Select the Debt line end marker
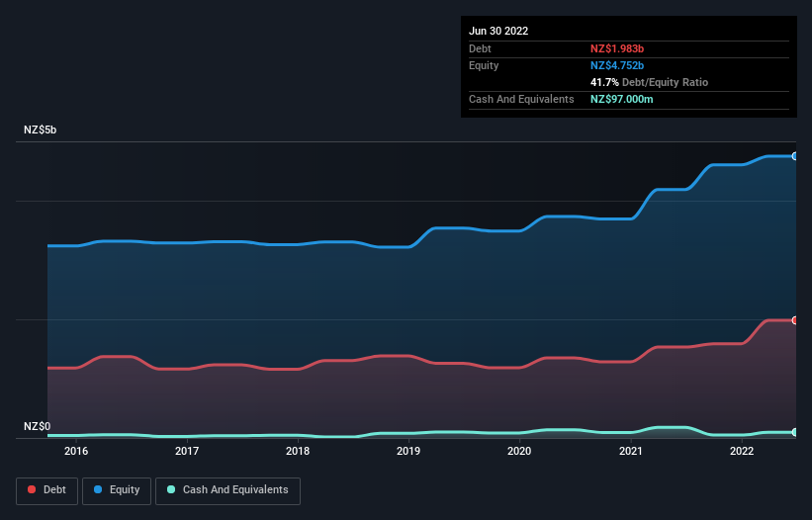The image size is (812, 520). 795,320
